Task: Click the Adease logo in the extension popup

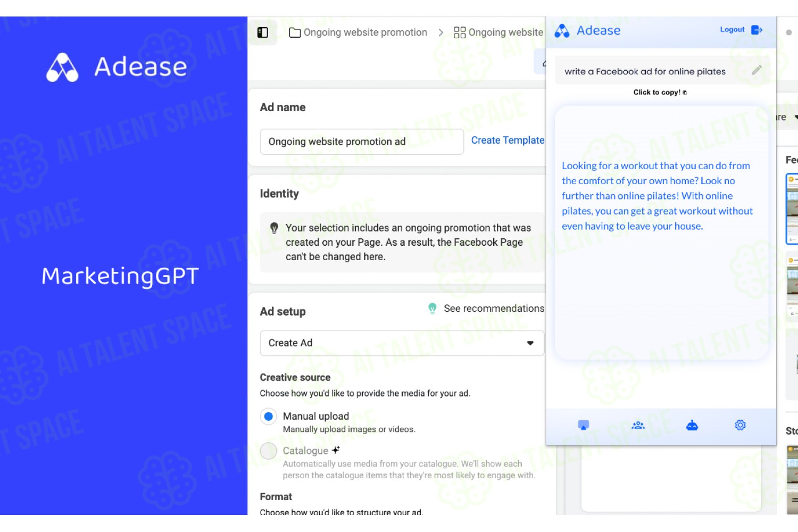Action: [562, 31]
